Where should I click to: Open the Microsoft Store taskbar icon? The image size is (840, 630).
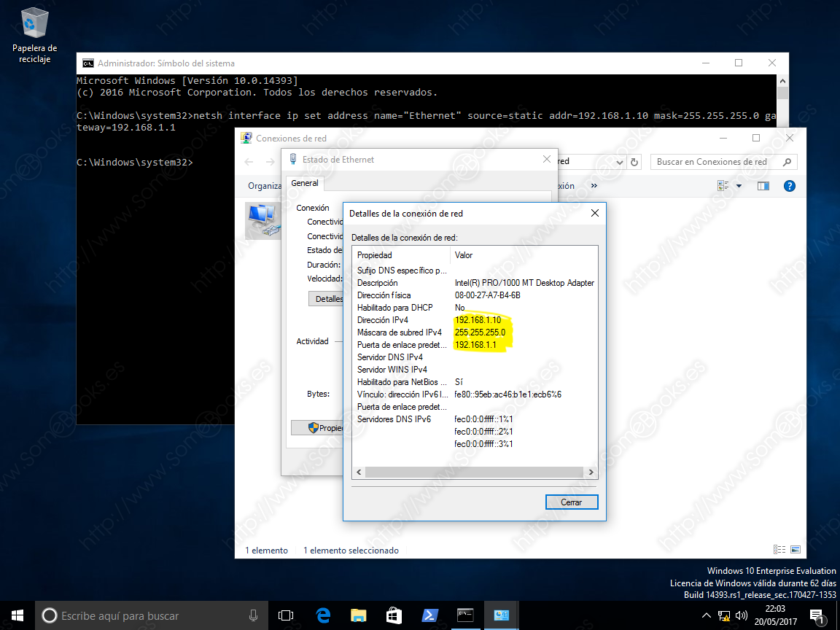[394, 616]
